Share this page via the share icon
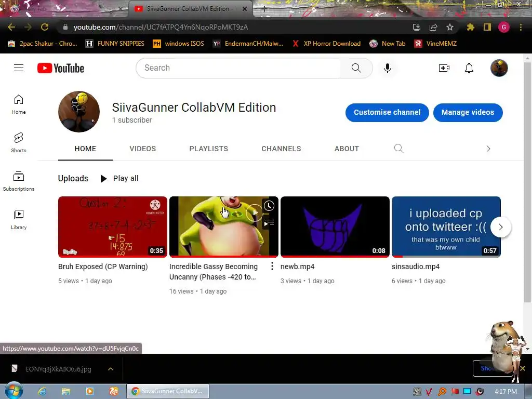 click(x=433, y=27)
